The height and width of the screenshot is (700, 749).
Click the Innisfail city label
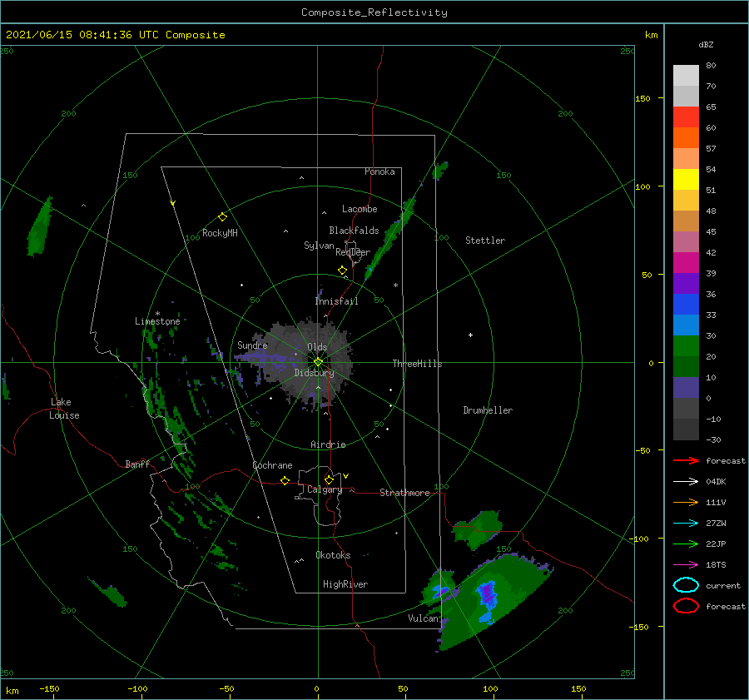coord(336,301)
